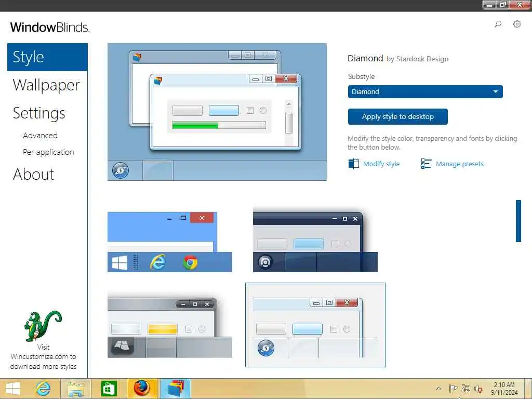Click the large Diamond style preview
532x399 pixels.
tap(217, 112)
